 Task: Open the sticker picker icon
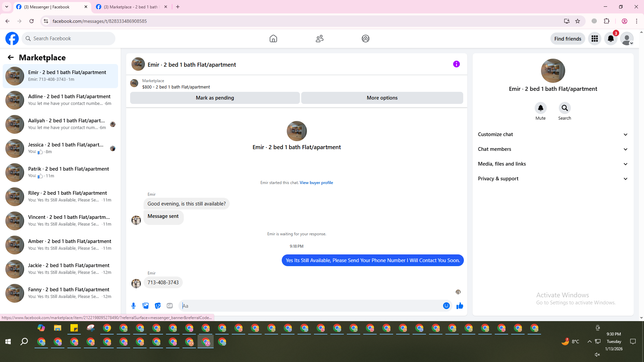158,306
